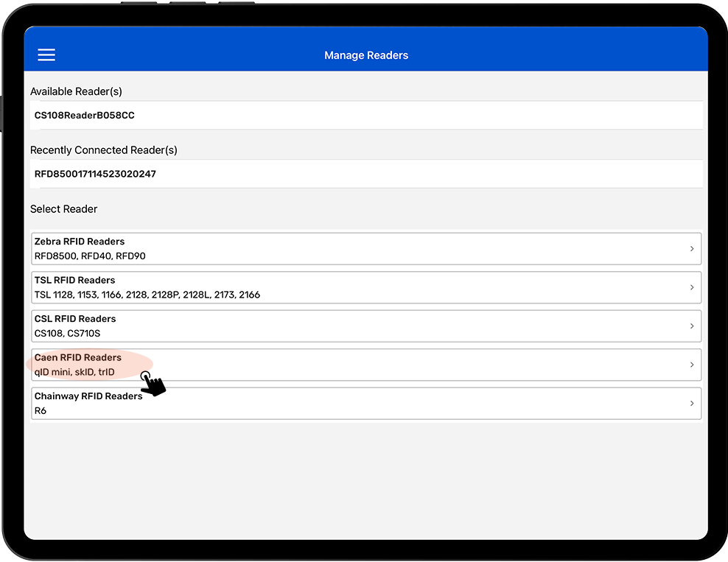The image size is (728, 562).
Task: Choose the TSL RFID Readers title
Action: pos(74,281)
